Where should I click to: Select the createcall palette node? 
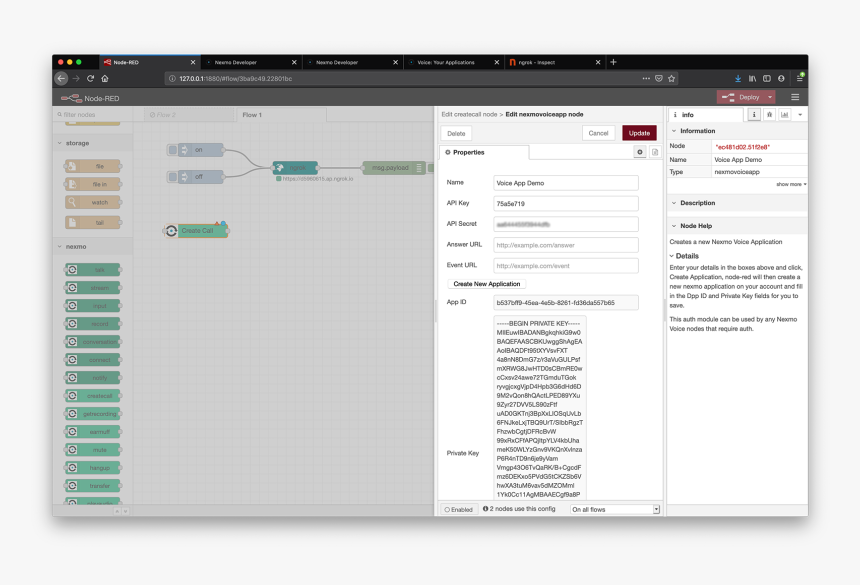click(93, 396)
